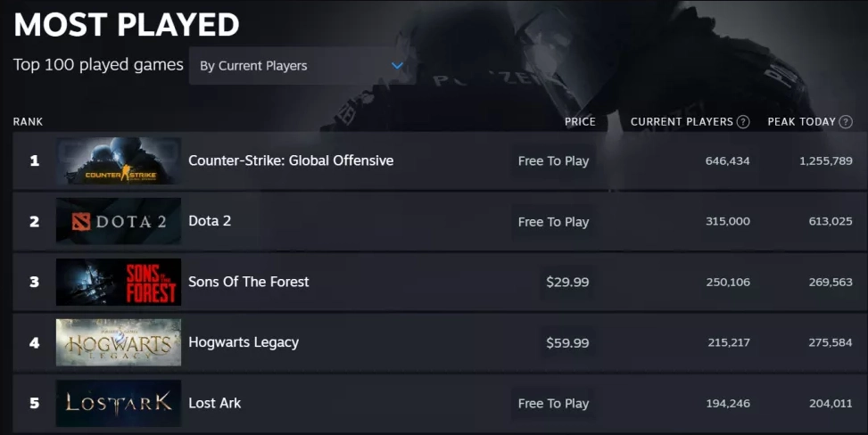The width and height of the screenshot is (868, 435).
Task: Click the Sons Of The Forest thumbnail
Action: click(x=119, y=282)
